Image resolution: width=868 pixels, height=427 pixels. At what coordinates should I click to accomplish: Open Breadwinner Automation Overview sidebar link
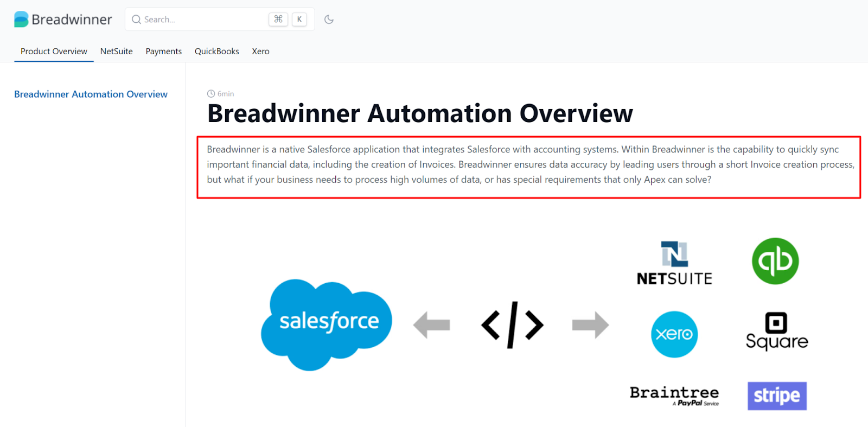pos(91,94)
